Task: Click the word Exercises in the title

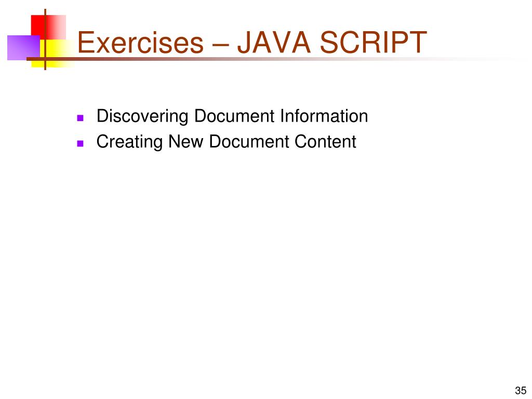Action: point(140,43)
